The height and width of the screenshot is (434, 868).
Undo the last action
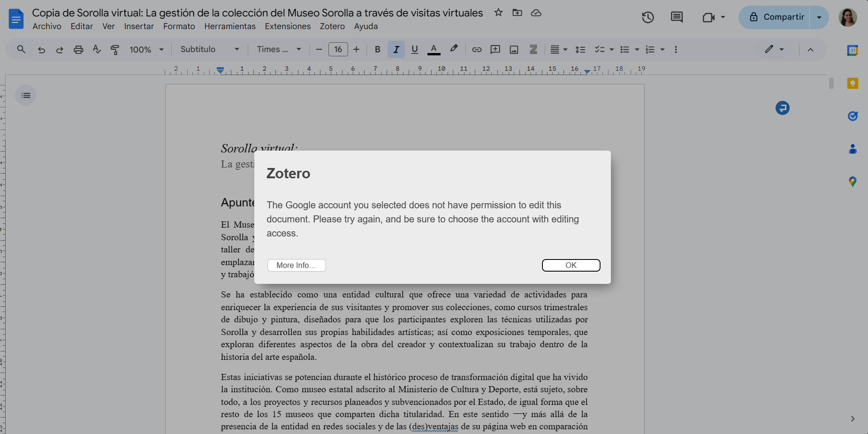click(x=41, y=49)
